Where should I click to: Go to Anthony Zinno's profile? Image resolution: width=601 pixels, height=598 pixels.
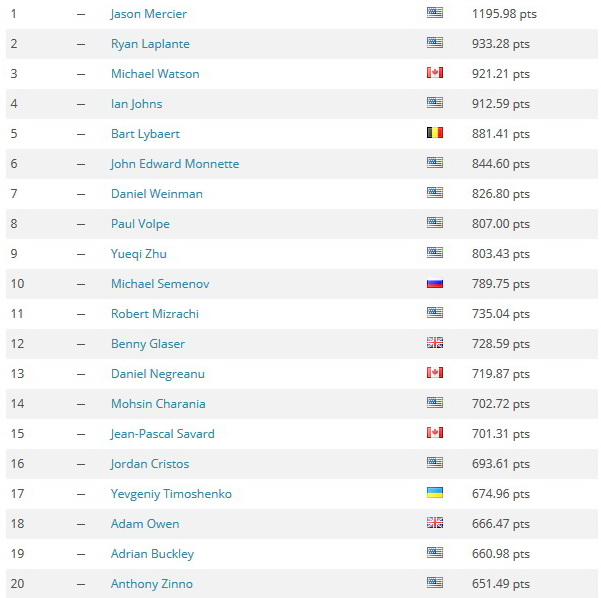coord(152,584)
